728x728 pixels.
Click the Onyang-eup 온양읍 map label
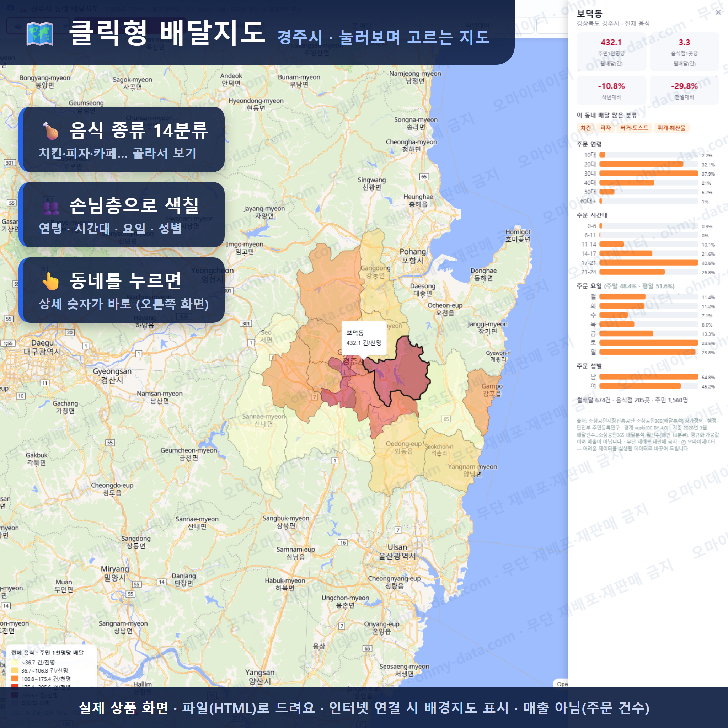click(x=381, y=628)
